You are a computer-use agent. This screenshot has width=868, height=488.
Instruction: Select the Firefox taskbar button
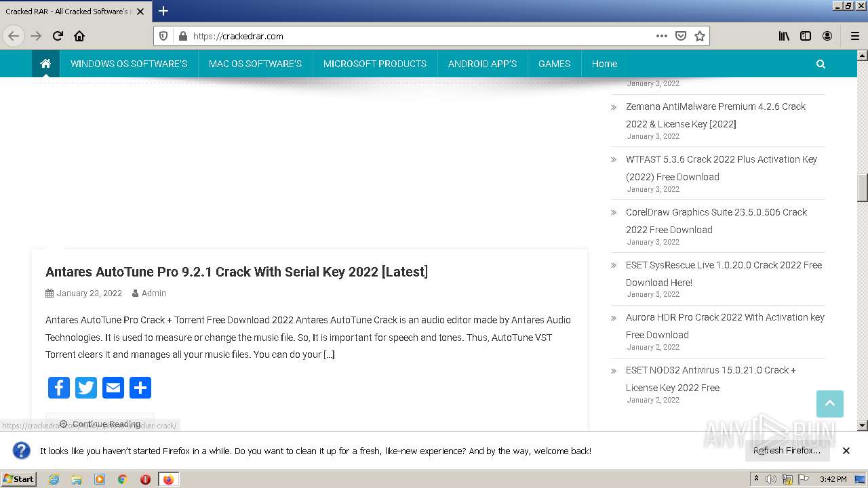[x=168, y=479]
